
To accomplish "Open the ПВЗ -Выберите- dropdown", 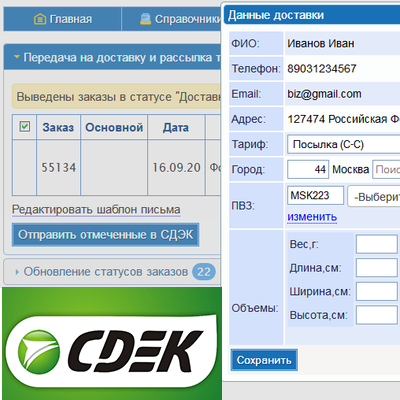I will tap(374, 197).
